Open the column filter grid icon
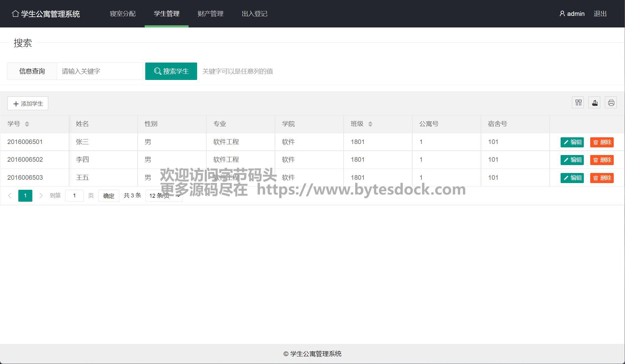This screenshot has height=364, width=625. (578, 103)
